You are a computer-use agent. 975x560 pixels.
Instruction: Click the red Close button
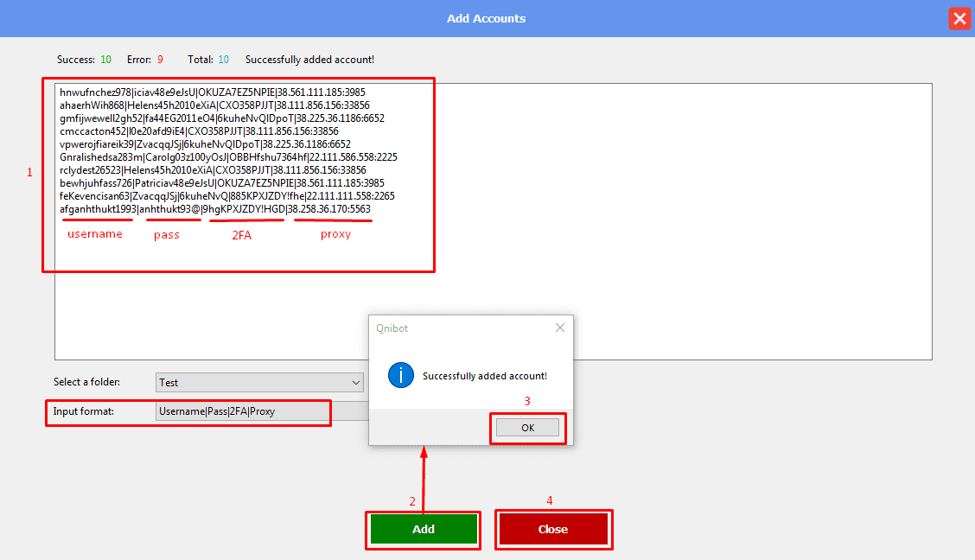(x=553, y=529)
